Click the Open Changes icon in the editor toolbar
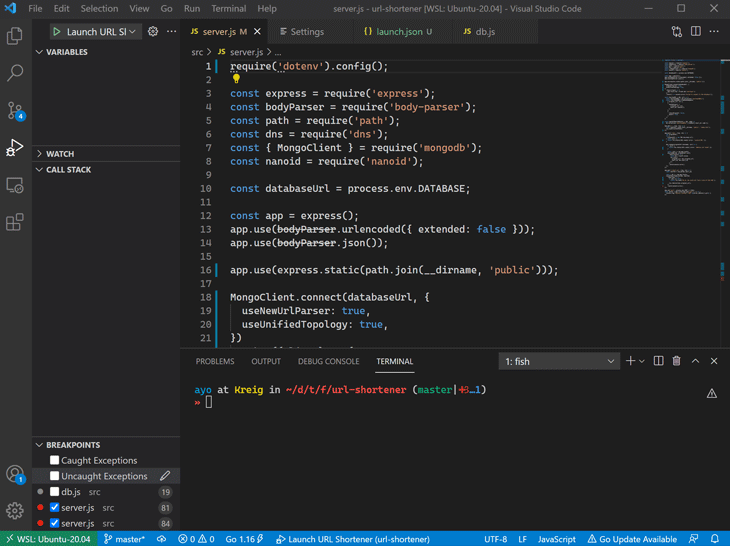The height and width of the screenshot is (546, 730). point(677,32)
